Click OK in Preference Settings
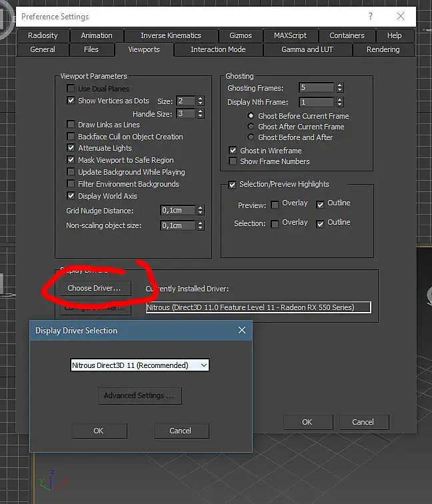This screenshot has height=504, width=432. pyautogui.click(x=308, y=422)
